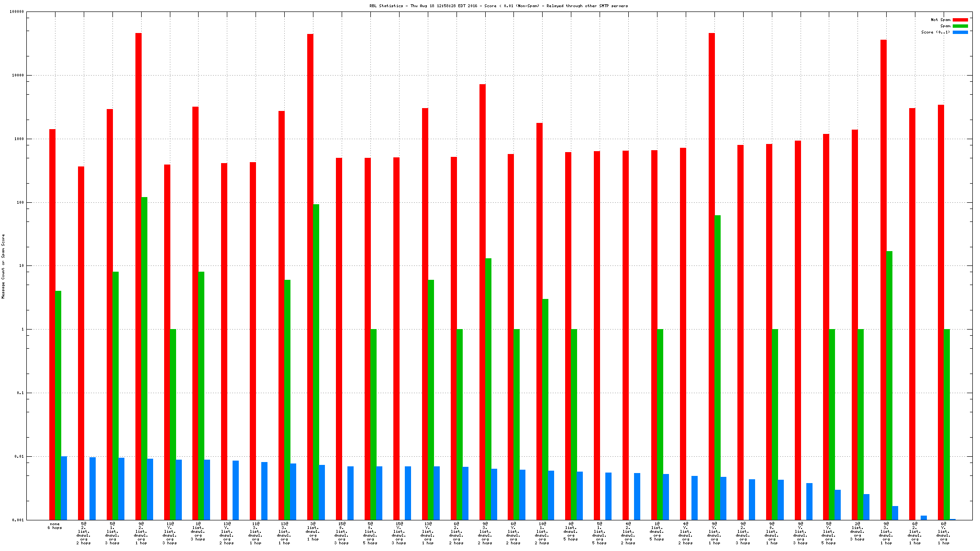Click the '3@ list.dnswl.org 1 hop' label

(312, 531)
